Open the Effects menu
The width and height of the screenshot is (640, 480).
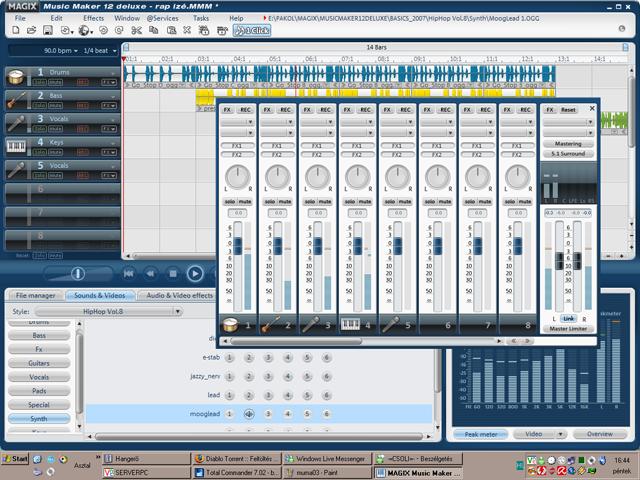[x=93, y=18]
